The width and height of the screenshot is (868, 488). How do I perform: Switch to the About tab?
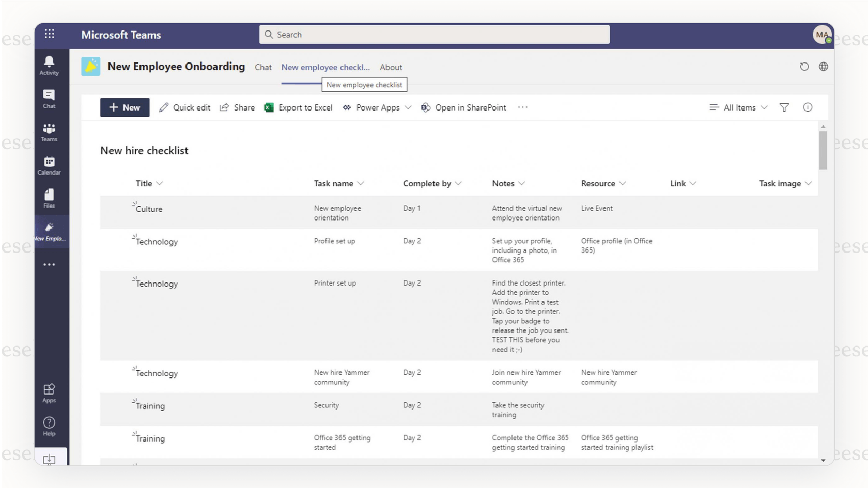click(391, 67)
